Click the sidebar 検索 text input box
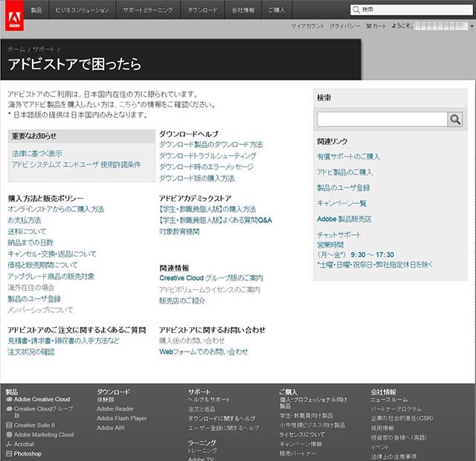 (x=382, y=119)
